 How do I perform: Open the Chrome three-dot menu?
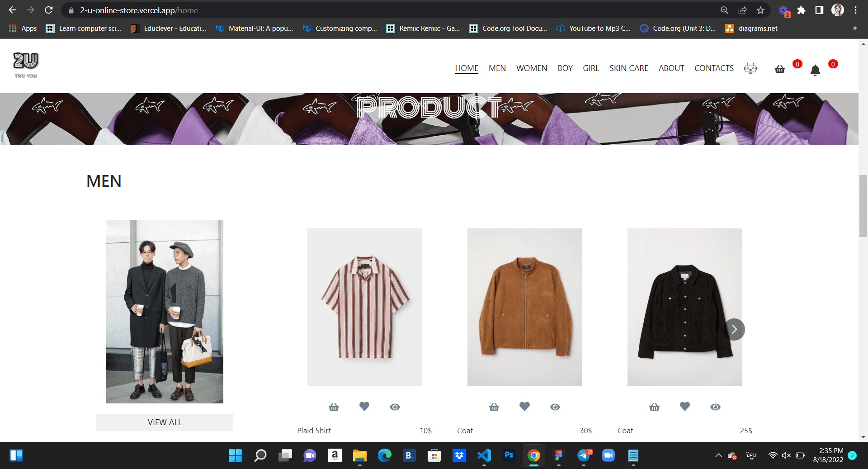point(855,10)
